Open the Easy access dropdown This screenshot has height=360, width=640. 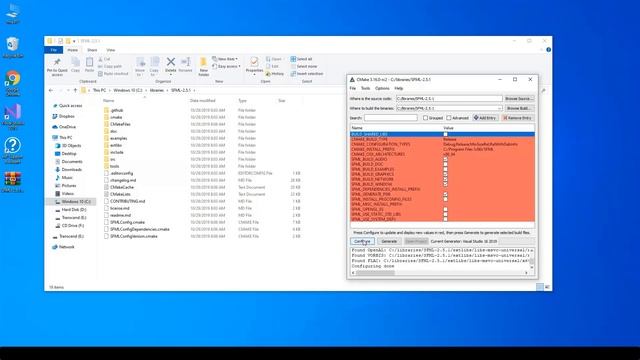[226, 66]
